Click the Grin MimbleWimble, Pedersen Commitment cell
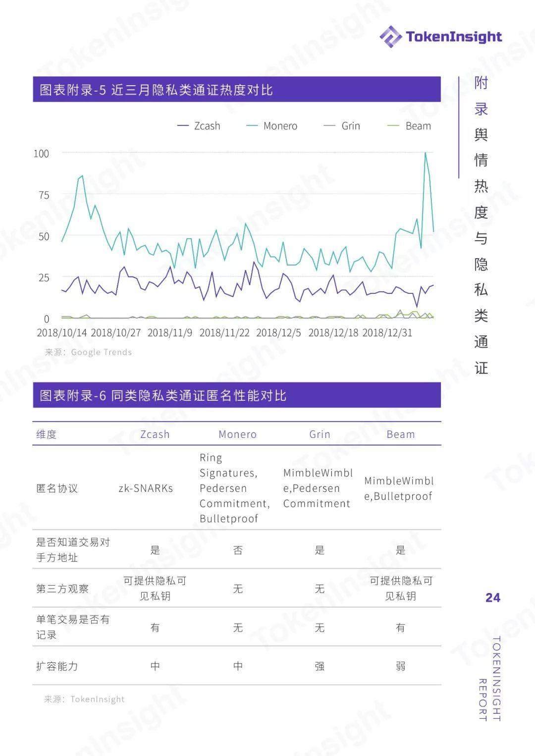The image size is (535, 756). click(x=318, y=488)
